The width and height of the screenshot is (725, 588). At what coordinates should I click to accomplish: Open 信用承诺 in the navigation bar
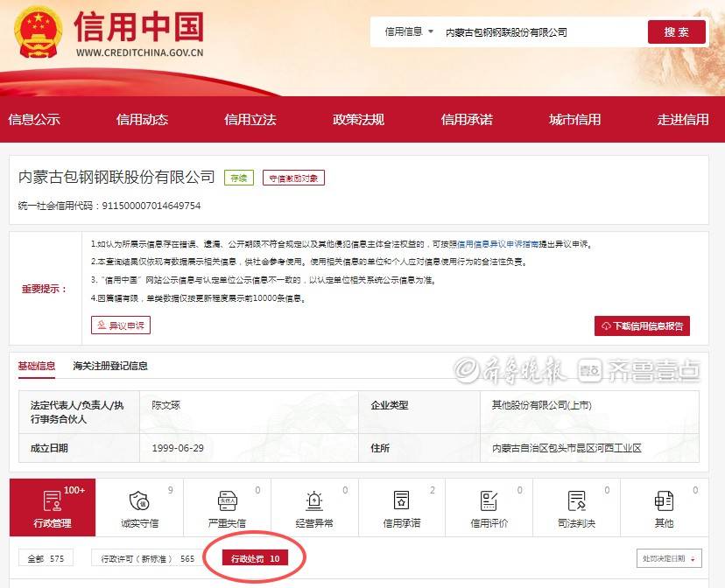467,120
